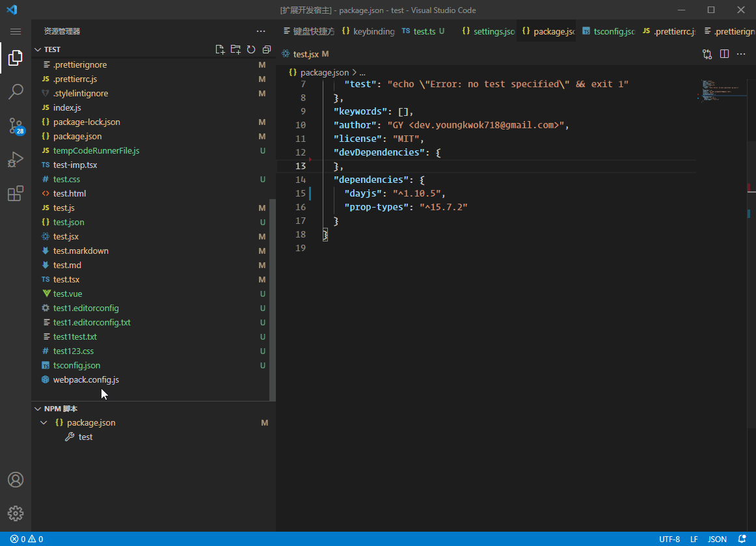This screenshot has width=756, height=546.
Task: Open explorer panel more actions ellipsis
Action: pos(261,31)
